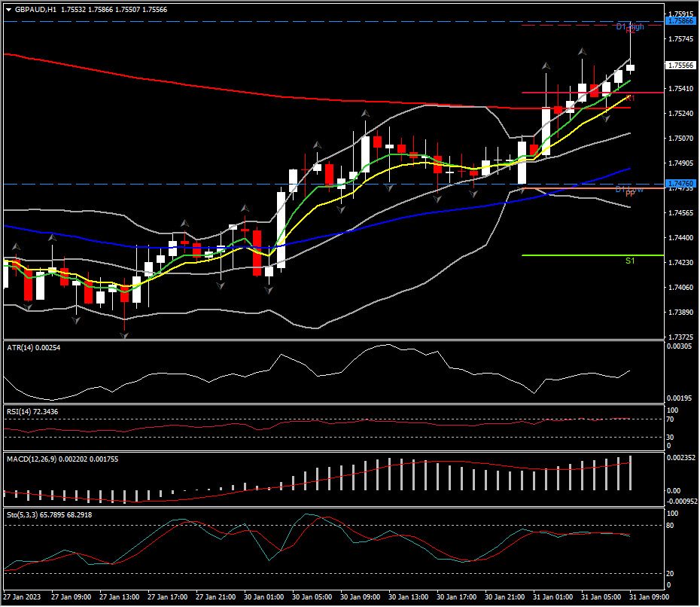This screenshot has width=700, height=607.
Task: Select the latest white candlestick body
Action: coord(630,68)
